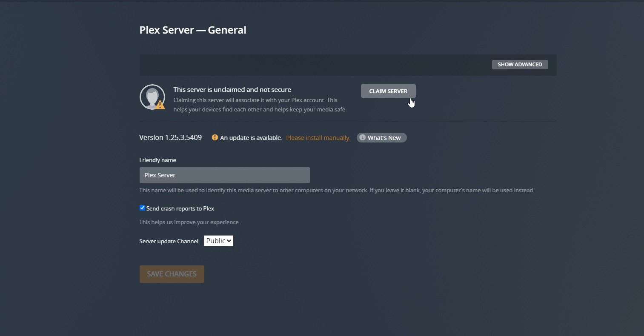
Task: Click the CLAIM SERVER button
Action: coord(388,91)
